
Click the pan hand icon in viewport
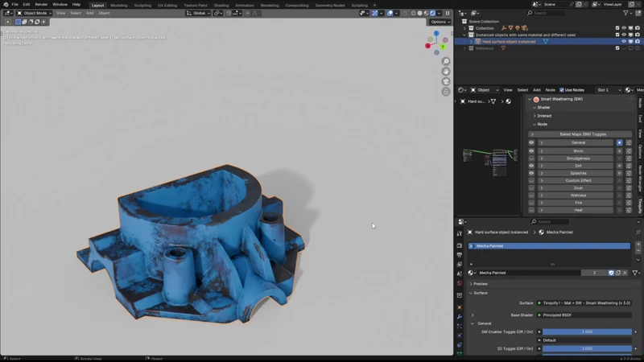(x=446, y=72)
